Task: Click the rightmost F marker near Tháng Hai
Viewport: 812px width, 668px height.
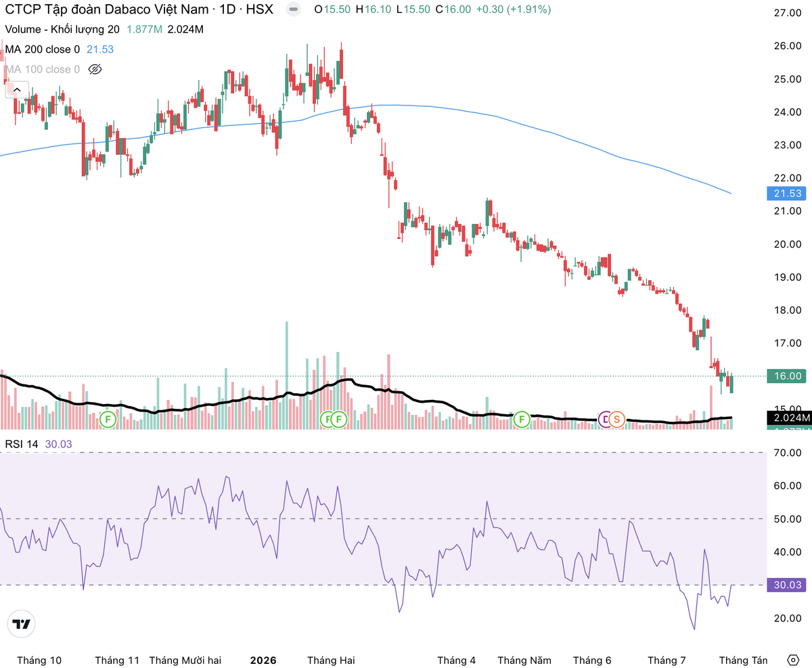Action: 339,420
